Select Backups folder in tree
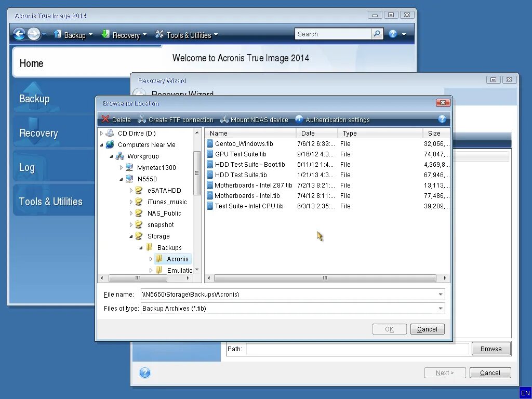Viewport: 532px width, 399px height. [x=169, y=248]
